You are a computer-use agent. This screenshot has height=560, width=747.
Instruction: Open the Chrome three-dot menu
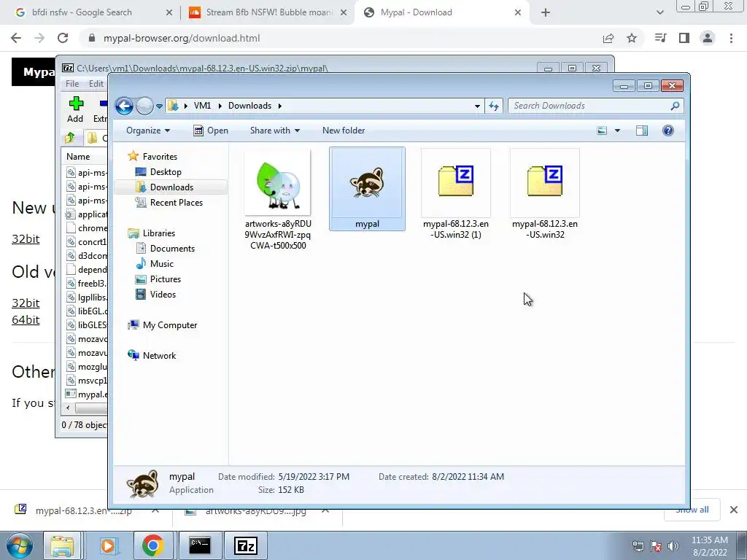pyautogui.click(x=731, y=38)
